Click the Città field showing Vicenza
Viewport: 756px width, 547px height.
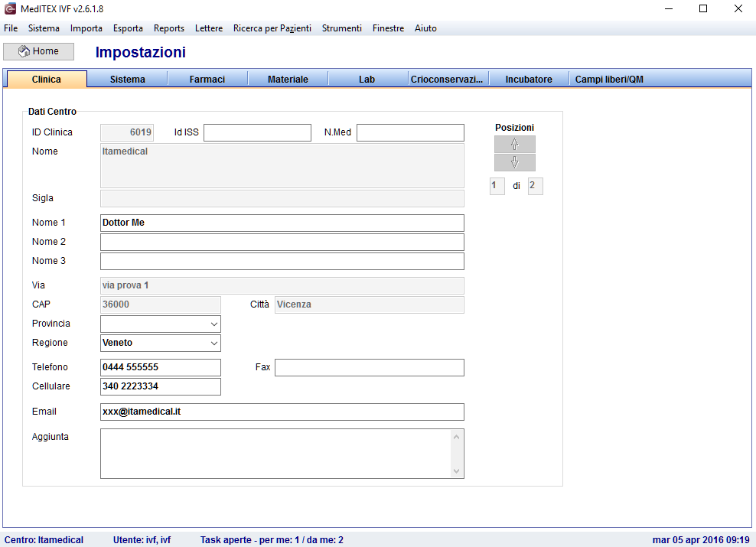tap(370, 304)
